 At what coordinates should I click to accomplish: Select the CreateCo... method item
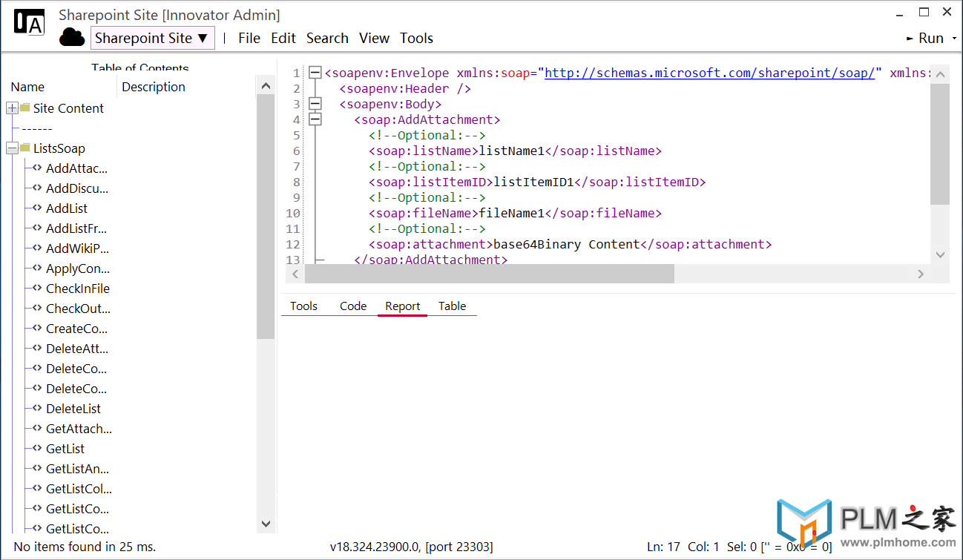(x=76, y=329)
